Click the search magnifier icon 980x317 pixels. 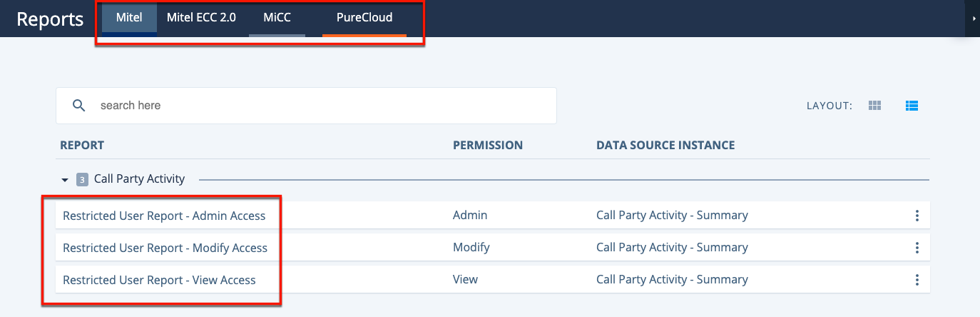click(80, 106)
